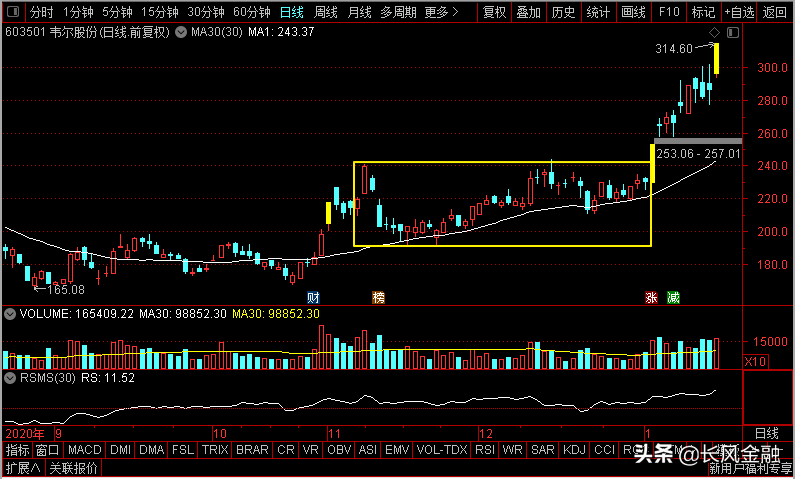
Task: Select the FSL indicator tab
Action: pyautogui.click(x=183, y=450)
